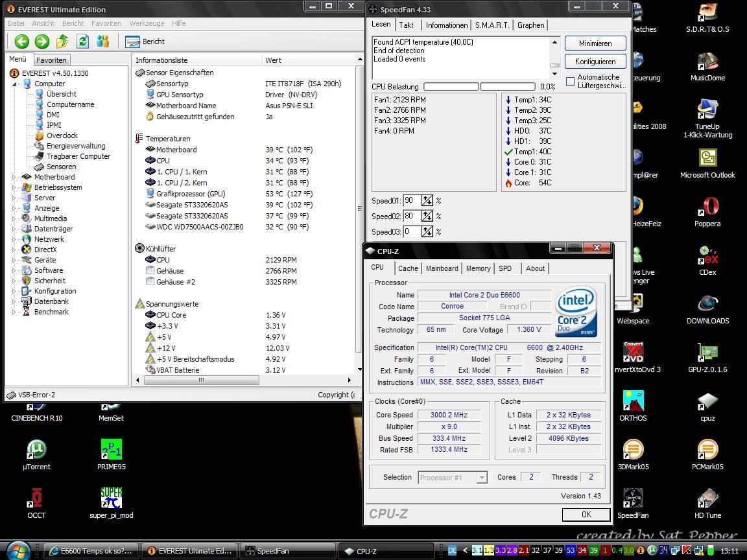Open the µTorrent desktop shortcut
747x560 pixels.
tap(37, 454)
